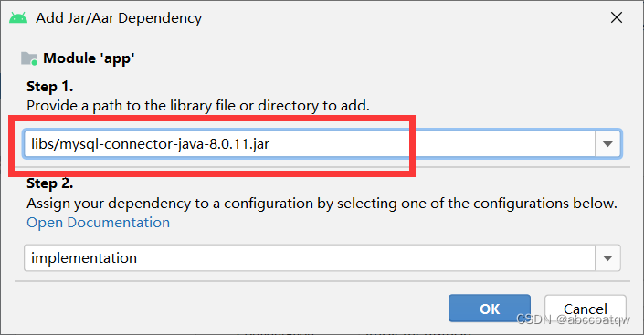This screenshot has height=335, width=644.
Task: Confirm the dependency with OK
Action: [490, 309]
